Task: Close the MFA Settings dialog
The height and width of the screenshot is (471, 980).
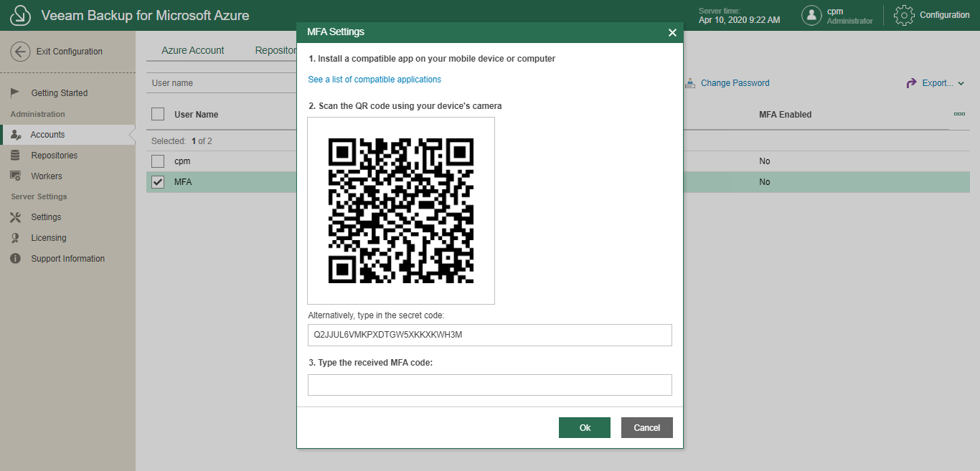Action: tap(672, 32)
